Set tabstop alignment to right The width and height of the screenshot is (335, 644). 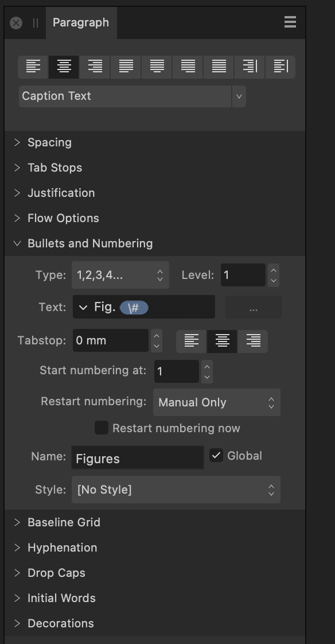pyautogui.click(x=253, y=341)
